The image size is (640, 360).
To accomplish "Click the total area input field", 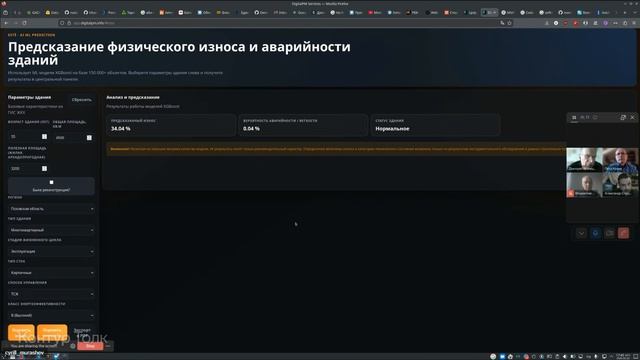I will click(73, 138).
